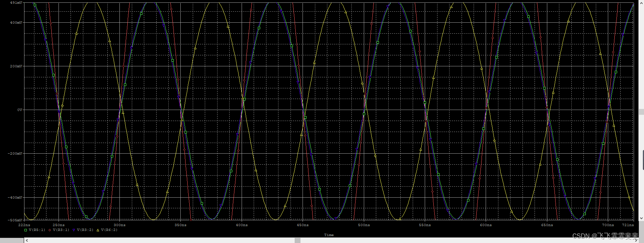
Task: Click the -505mV bottom y-axis label
Action: point(15,220)
